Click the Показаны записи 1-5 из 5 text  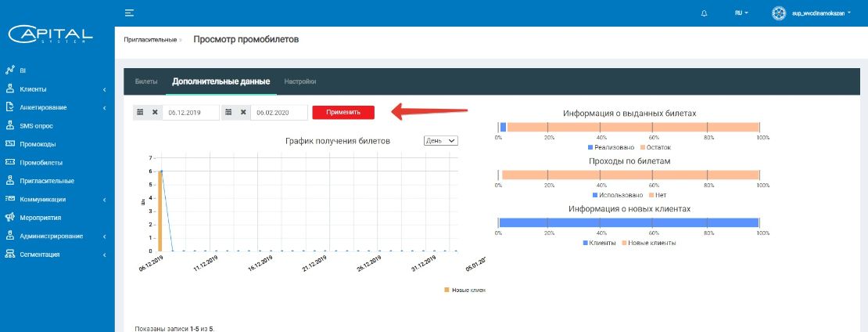[x=174, y=329]
